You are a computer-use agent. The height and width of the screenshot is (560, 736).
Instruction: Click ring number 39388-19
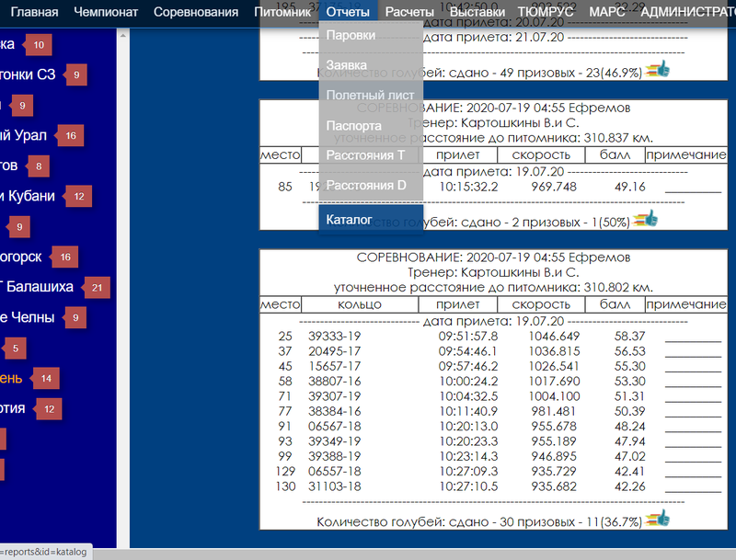334,456
